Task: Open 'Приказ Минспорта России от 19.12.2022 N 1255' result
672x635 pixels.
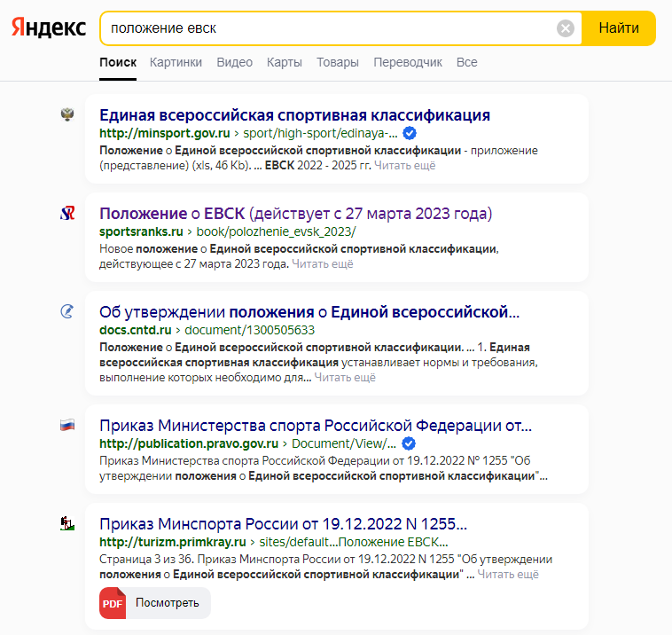Action: 283,524
